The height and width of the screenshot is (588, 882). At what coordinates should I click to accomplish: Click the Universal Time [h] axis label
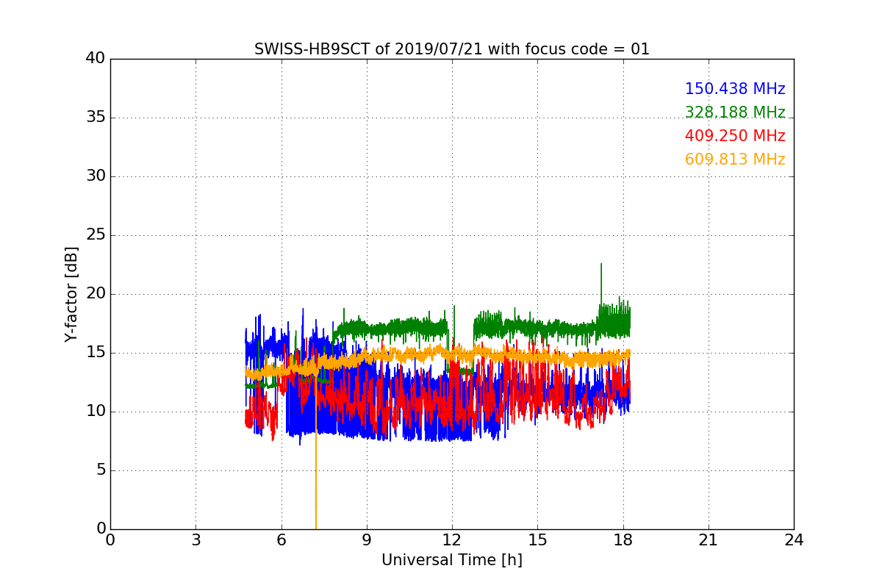(x=451, y=560)
